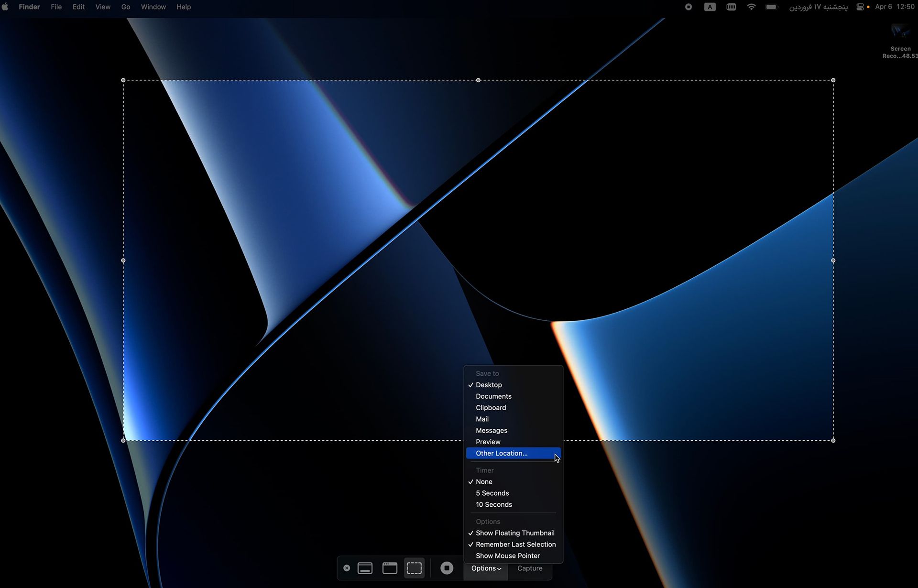918x588 pixels.
Task: Click the screen recording status icon in the menu bar
Action: 688,7
